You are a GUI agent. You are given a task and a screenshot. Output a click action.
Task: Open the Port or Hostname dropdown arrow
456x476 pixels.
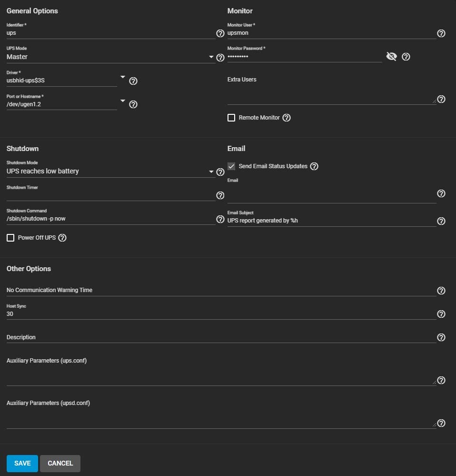pos(123,101)
